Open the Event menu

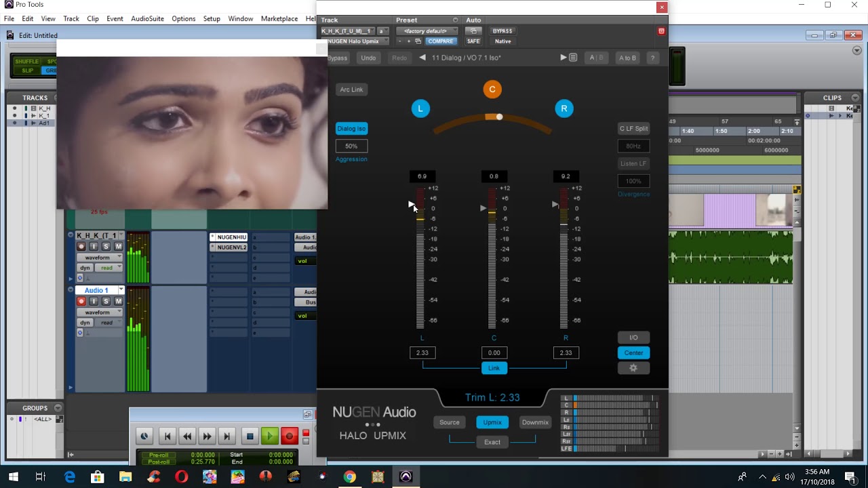coord(115,18)
